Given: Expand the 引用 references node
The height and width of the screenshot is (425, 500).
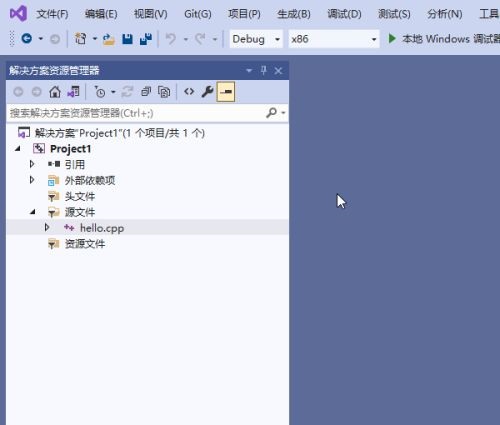Looking at the screenshot, I should [x=32, y=164].
